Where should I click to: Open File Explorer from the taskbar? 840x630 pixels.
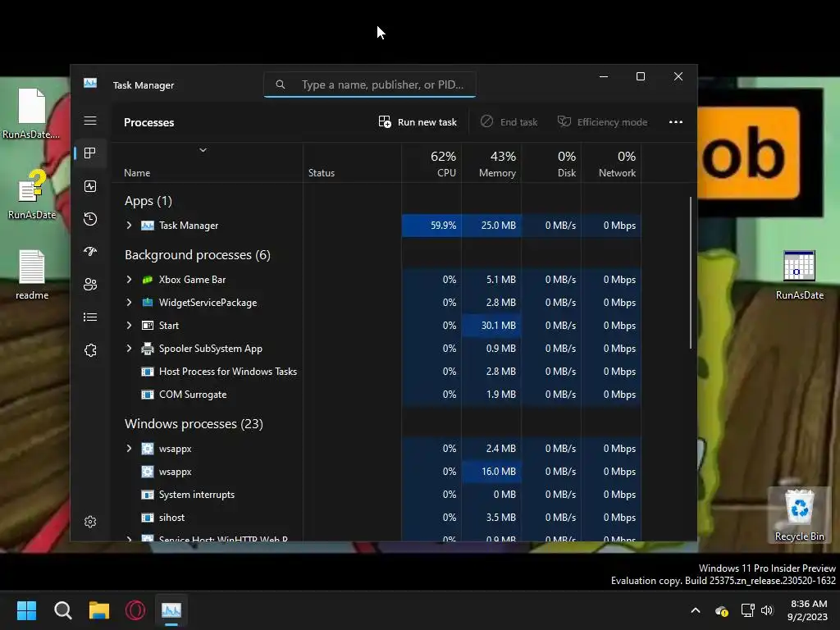[x=99, y=610]
